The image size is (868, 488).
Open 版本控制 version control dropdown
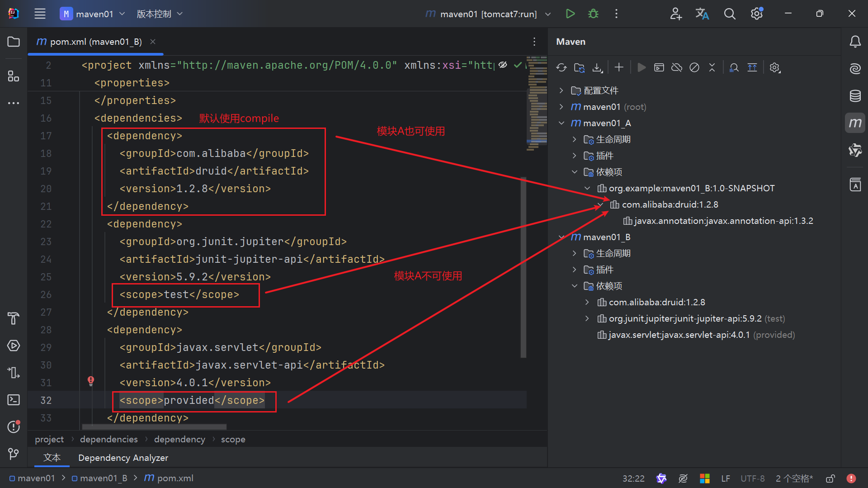click(160, 14)
